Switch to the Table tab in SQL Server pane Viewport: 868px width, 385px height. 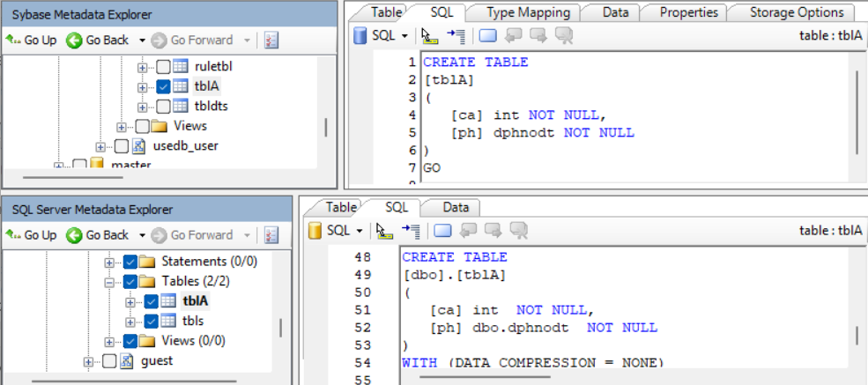click(340, 207)
